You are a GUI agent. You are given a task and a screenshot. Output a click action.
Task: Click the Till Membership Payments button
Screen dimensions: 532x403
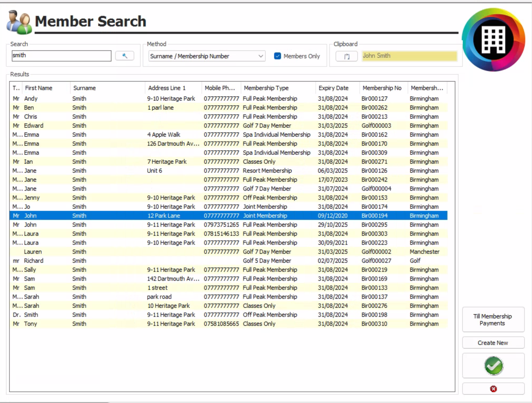pyautogui.click(x=493, y=320)
